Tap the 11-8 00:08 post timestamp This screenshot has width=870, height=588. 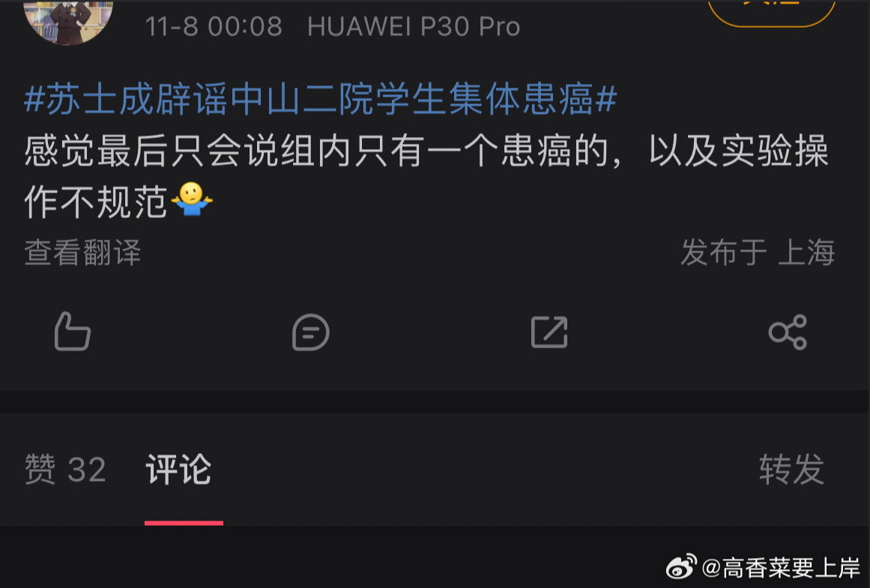(214, 26)
